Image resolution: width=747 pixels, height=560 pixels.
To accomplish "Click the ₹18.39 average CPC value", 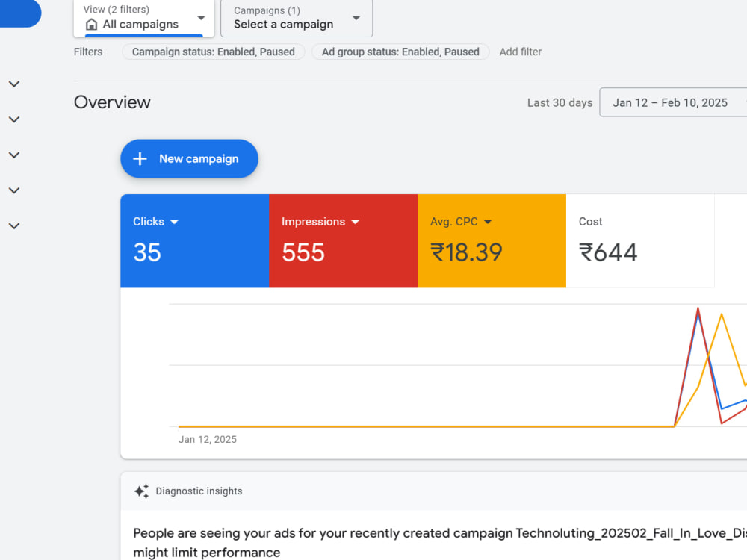I will pyautogui.click(x=466, y=252).
